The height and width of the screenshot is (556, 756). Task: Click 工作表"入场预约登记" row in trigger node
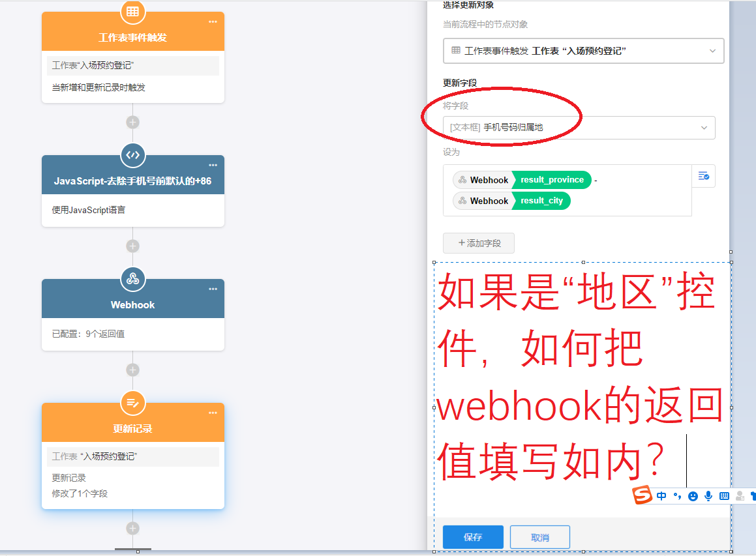(133, 66)
